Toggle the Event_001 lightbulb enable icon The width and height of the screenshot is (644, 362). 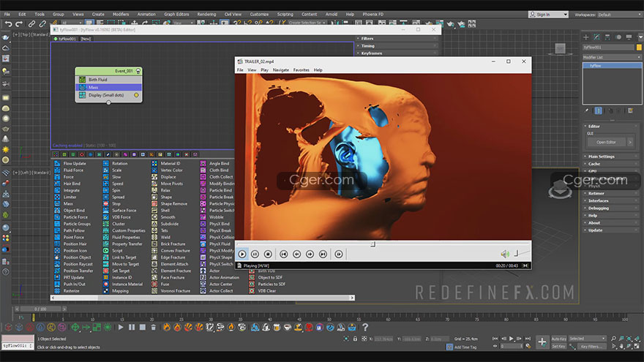[138, 71]
